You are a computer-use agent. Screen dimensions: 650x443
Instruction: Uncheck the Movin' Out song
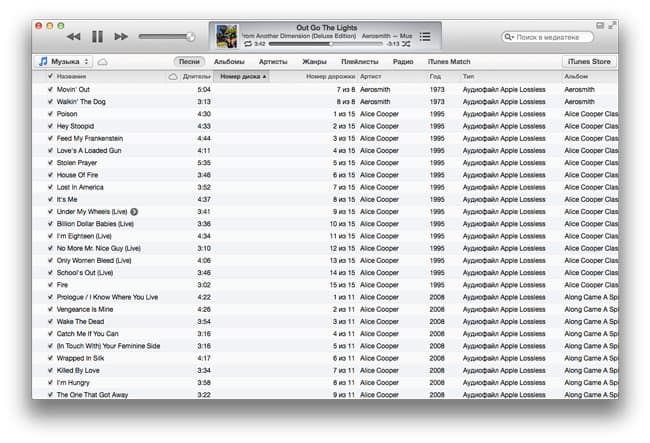coord(50,90)
